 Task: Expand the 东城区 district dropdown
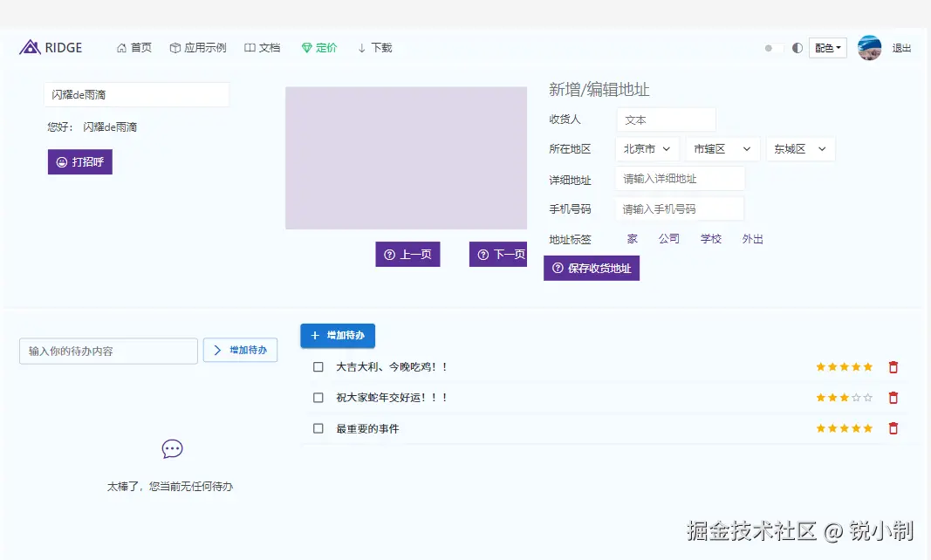[x=800, y=149]
